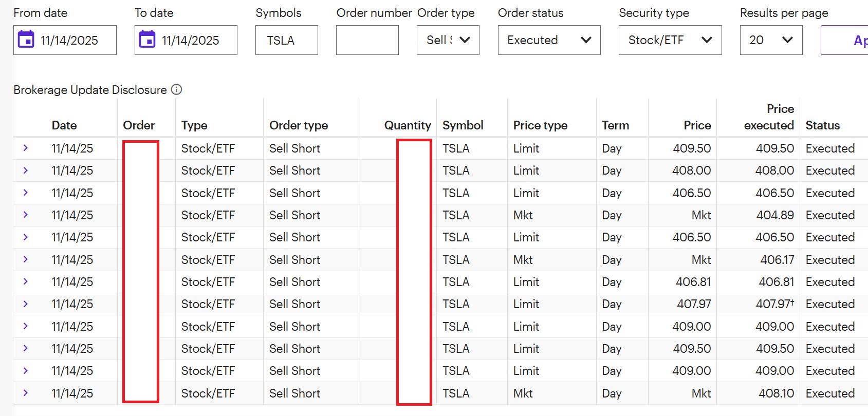868x416 pixels.
Task: Open the Order type dropdown
Action: 448,40
